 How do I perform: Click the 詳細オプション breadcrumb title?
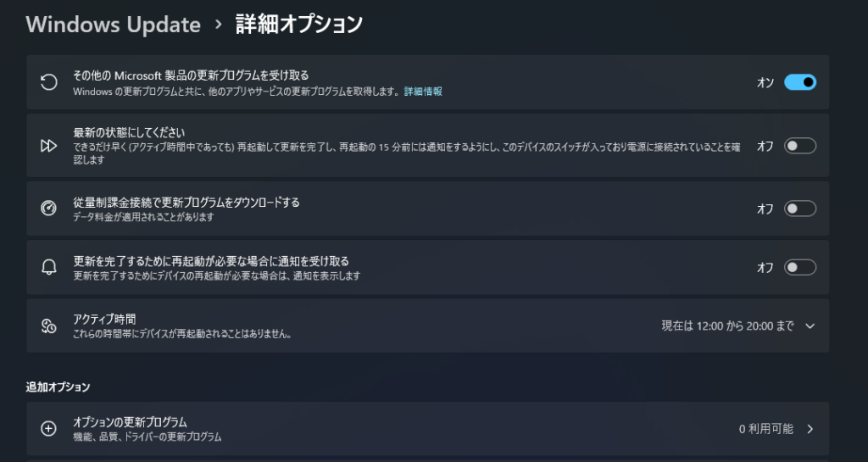299,25
